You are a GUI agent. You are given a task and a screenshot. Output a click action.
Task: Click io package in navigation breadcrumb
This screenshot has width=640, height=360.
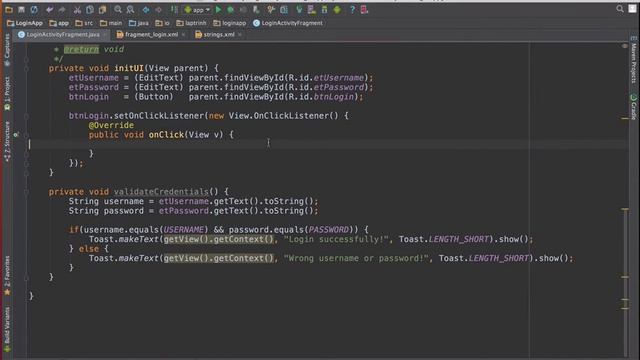(162, 23)
